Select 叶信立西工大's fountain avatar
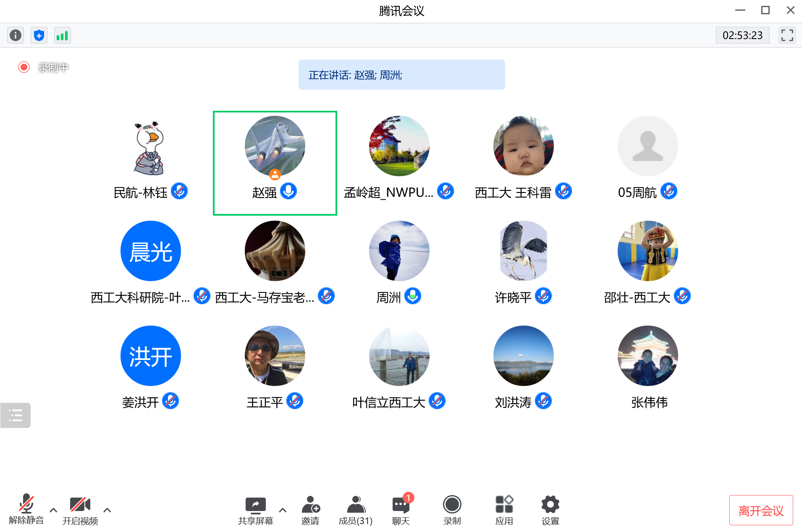This screenshot has width=802, height=532. [399, 356]
